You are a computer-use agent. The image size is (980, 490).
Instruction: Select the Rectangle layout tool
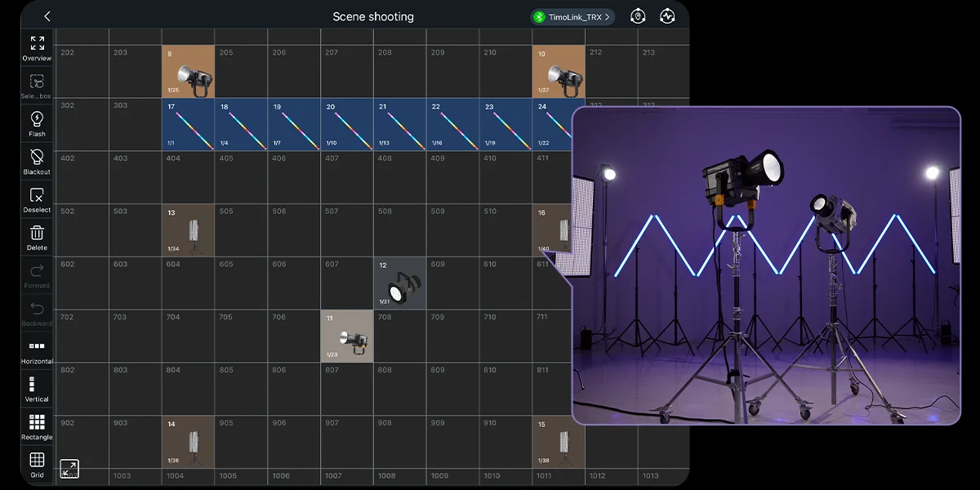click(x=37, y=426)
